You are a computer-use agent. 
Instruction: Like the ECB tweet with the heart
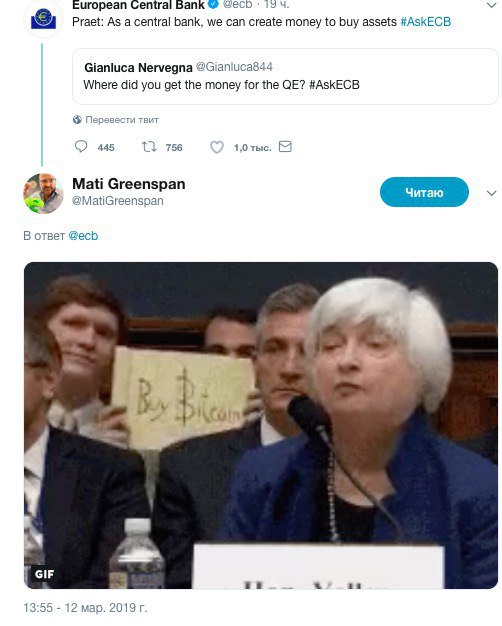click(217, 147)
